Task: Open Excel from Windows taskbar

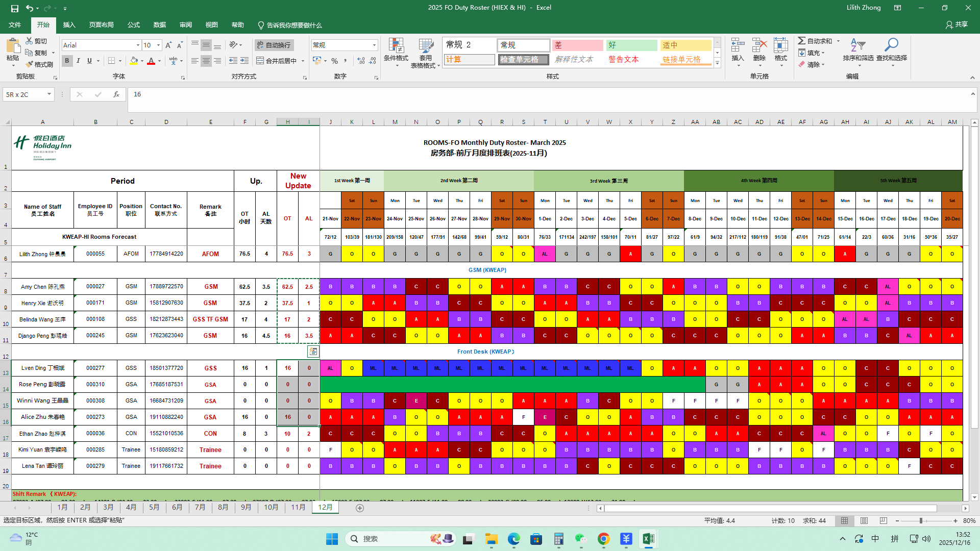Action: tap(648, 539)
